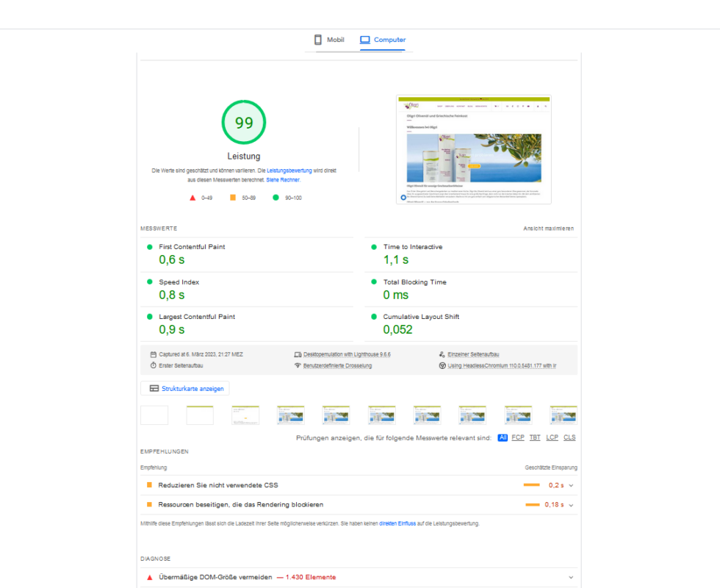
Task: Click the 99 performance score gauge
Action: tap(244, 122)
